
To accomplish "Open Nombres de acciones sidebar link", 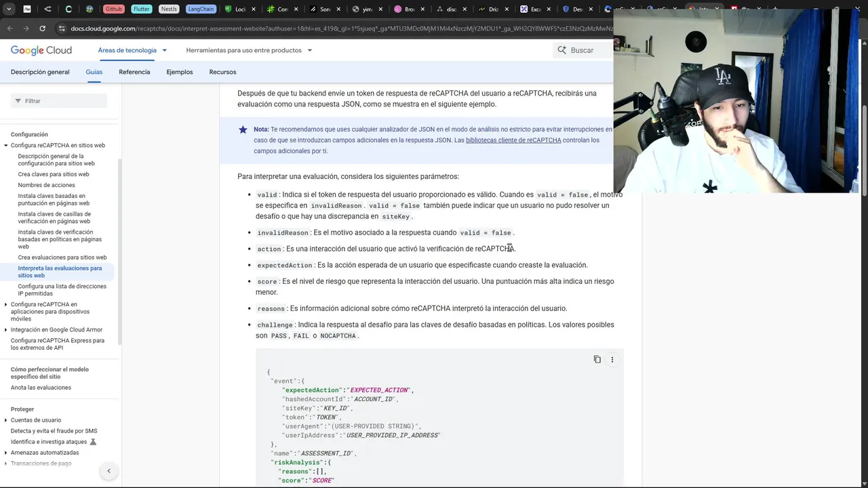I will [x=47, y=185].
